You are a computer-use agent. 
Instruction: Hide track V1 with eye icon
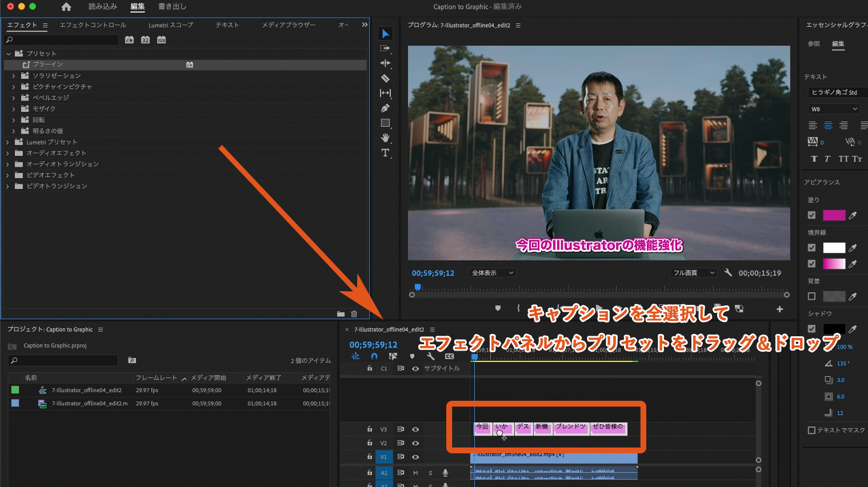pyautogui.click(x=415, y=457)
